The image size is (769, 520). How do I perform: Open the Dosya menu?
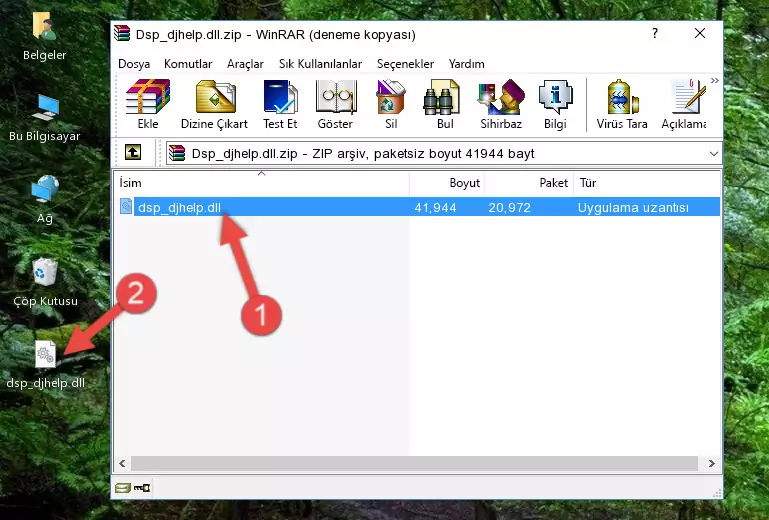pyautogui.click(x=134, y=64)
